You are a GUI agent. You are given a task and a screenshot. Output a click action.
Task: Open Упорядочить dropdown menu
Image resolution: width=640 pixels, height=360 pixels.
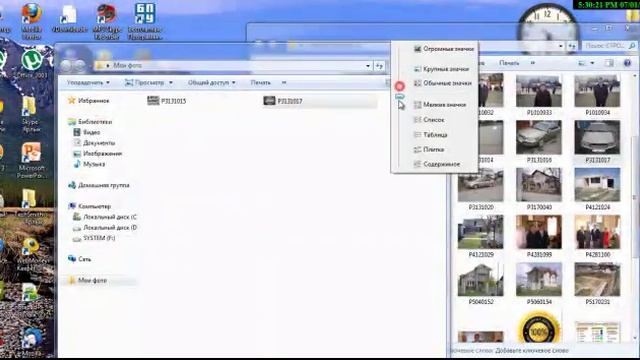(x=88, y=82)
